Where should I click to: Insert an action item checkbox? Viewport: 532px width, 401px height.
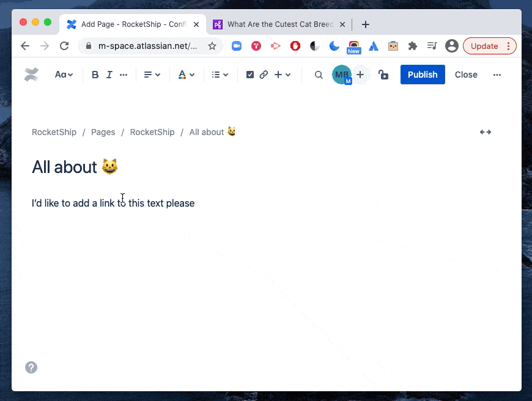249,74
